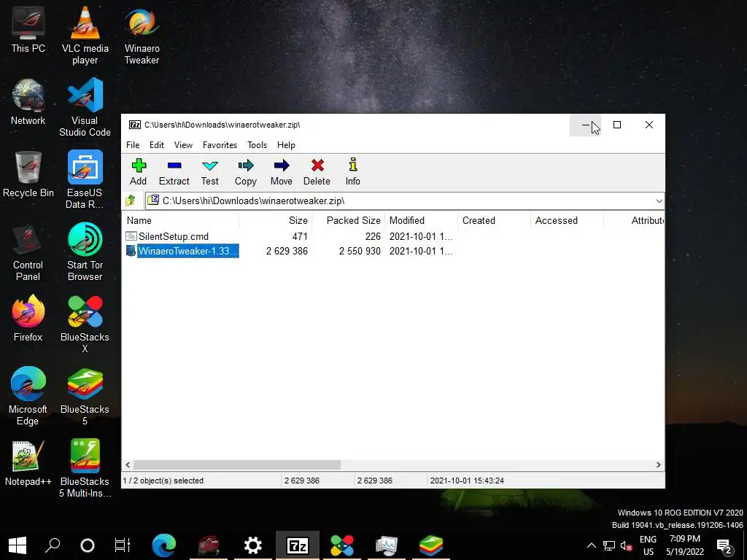Open the File menu
747x560 pixels.
133,145
